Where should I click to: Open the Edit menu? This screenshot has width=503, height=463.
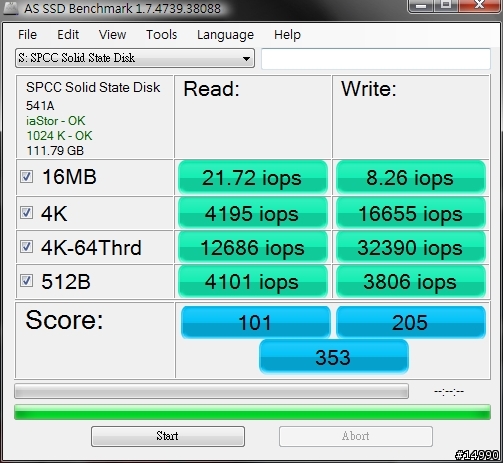coord(68,35)
